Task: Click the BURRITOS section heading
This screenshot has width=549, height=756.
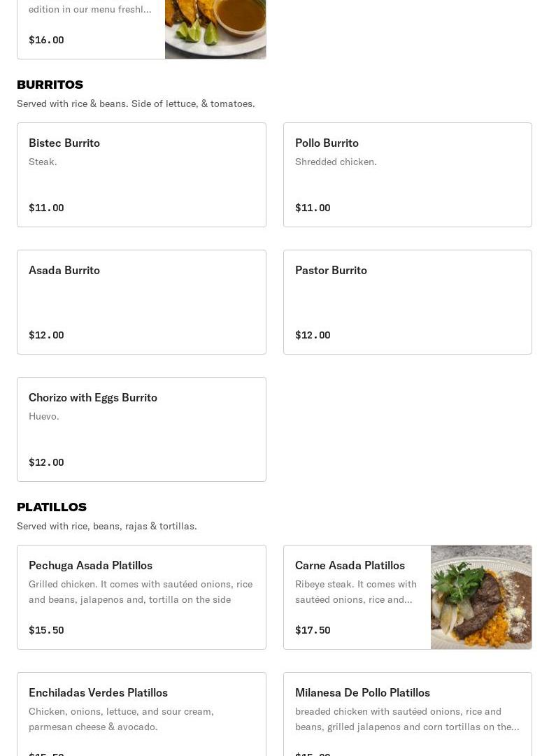Action: 50,85
